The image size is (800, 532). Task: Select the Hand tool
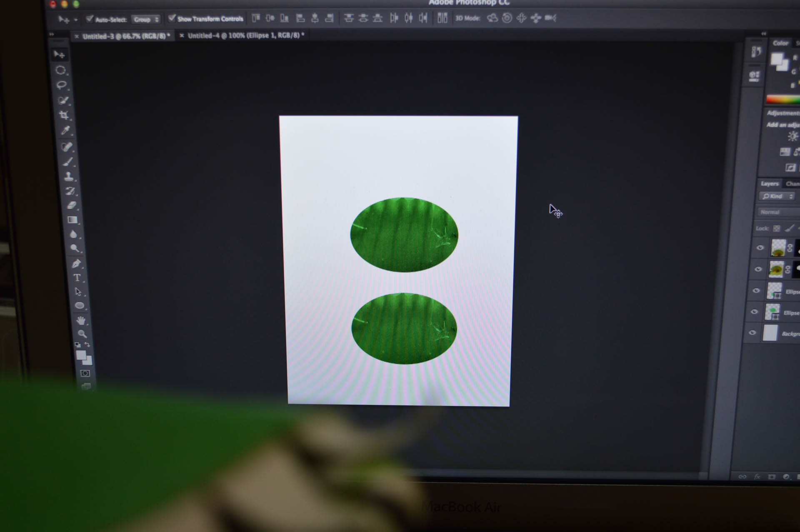click(x=81, y=320)
